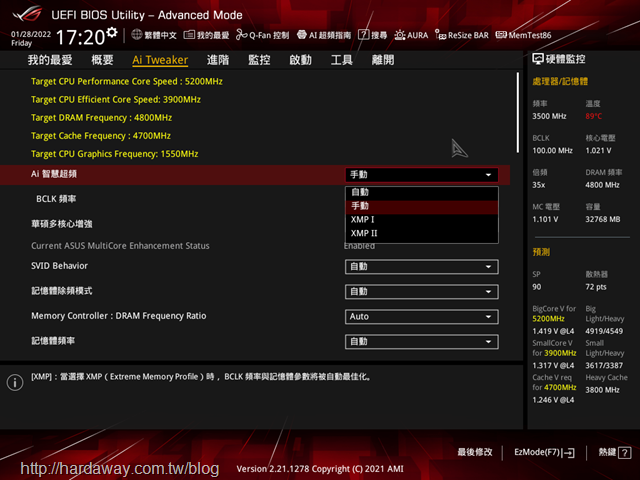Click the 預測 section heading
This screenshot has width=640, height=480.
coord(541,252)
